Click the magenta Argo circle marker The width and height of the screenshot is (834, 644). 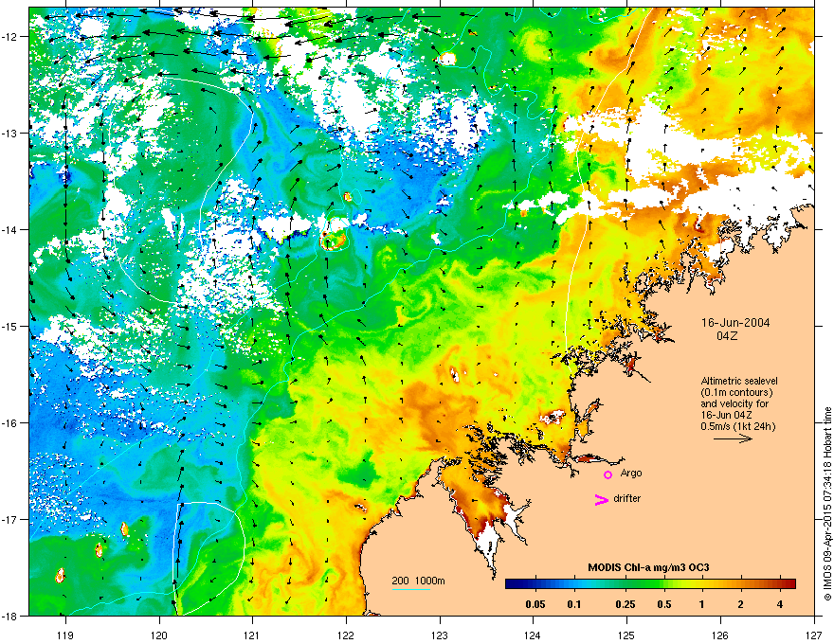(x=607, y=474)
